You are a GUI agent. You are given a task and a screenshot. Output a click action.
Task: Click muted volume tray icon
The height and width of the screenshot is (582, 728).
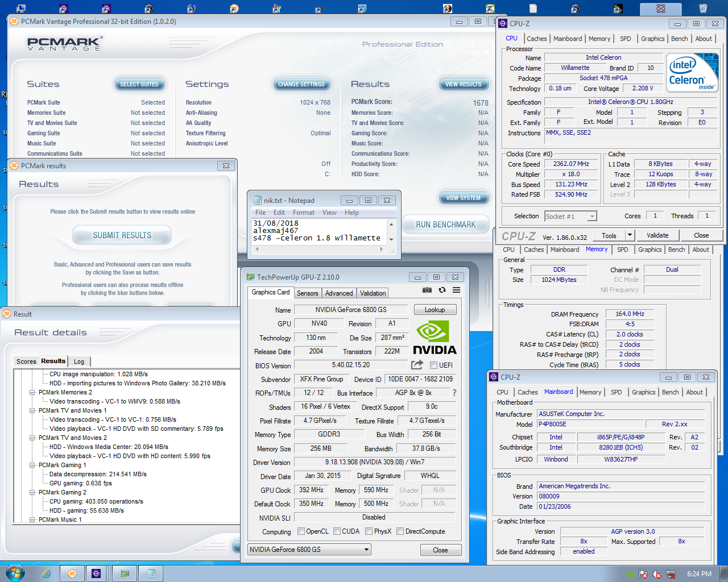pyautogui.click(x=657, y=574)
